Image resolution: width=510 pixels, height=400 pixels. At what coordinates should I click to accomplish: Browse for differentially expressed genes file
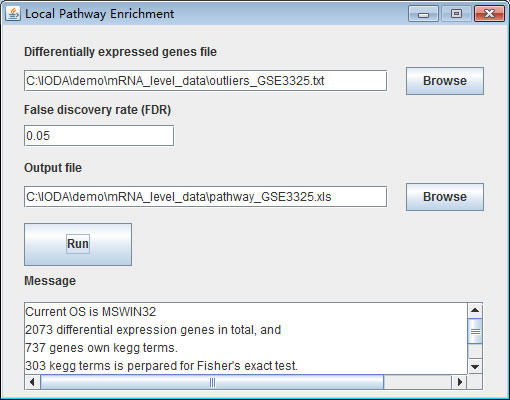tap(445, 81)
